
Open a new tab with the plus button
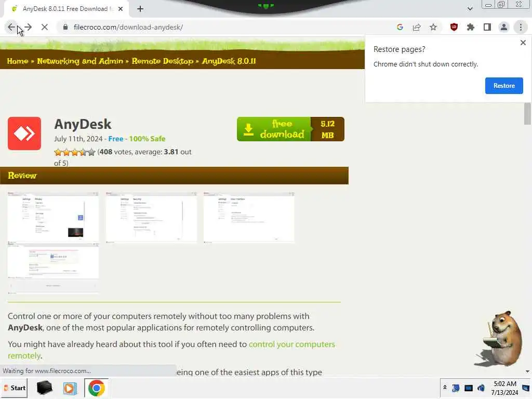140,9
